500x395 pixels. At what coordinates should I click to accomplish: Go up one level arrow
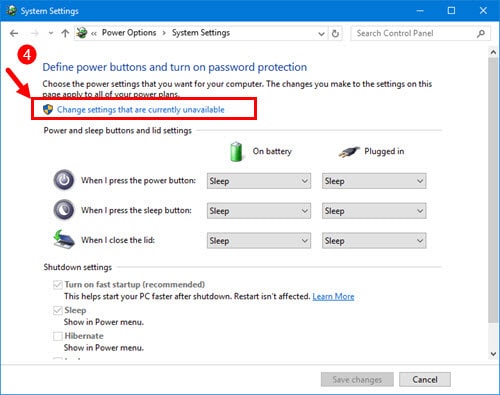[65, 33]
